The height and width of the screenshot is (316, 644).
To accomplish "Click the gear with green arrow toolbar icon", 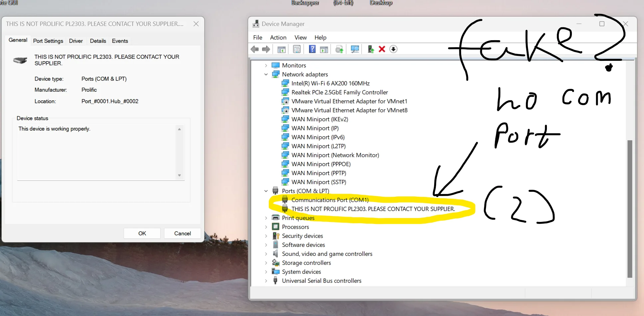I will tap(339, 49).
